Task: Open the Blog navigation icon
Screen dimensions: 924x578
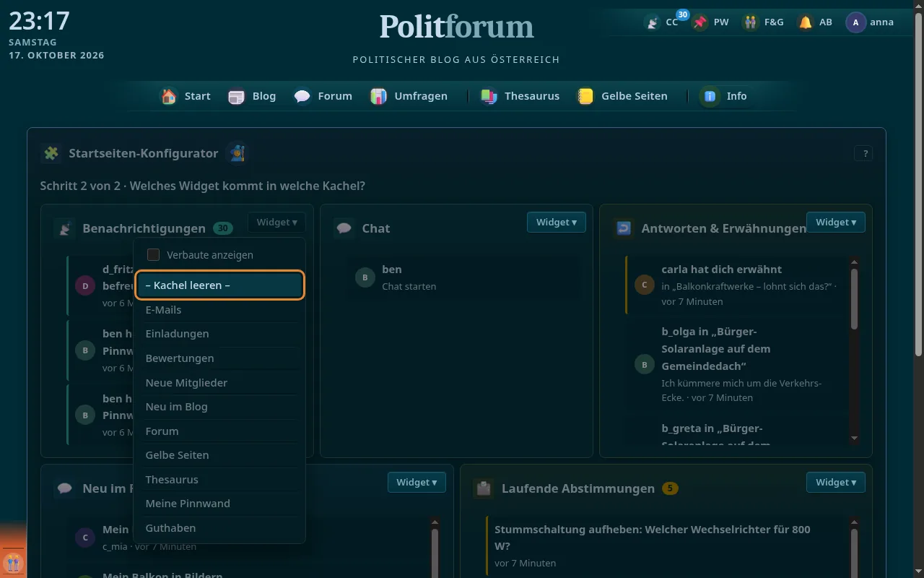Action: tap(236, 96)
